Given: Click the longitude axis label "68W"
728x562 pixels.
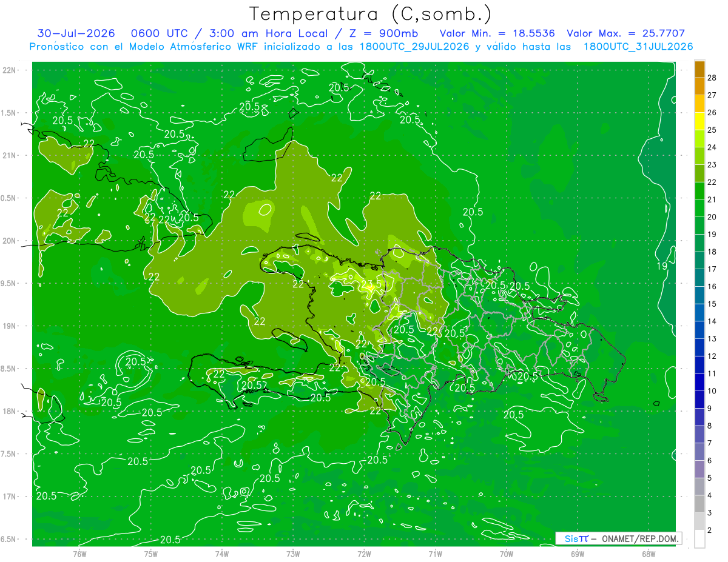Looking at the screenshot, I should click(649, 554).
